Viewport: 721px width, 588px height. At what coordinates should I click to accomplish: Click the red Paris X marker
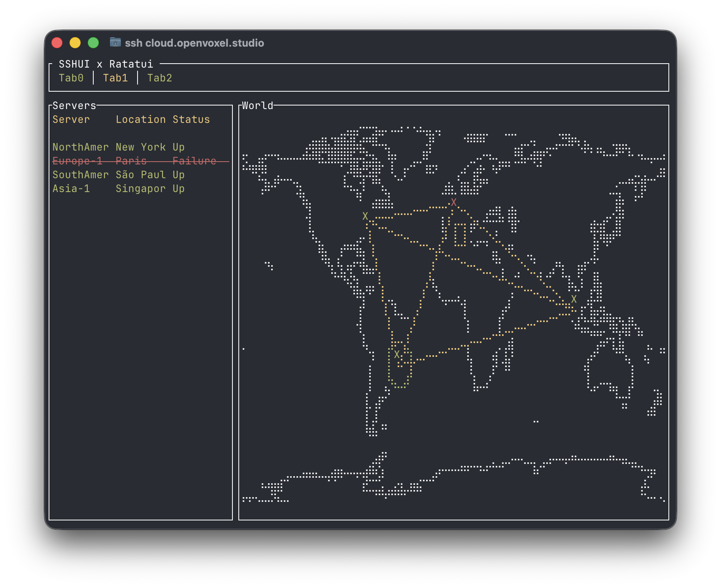tap(454, 202)
